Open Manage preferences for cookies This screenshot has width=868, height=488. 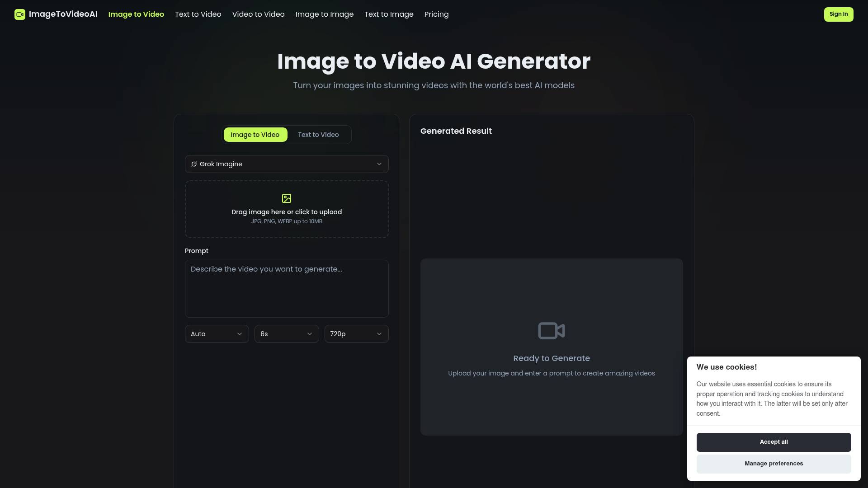coord(774,464)
